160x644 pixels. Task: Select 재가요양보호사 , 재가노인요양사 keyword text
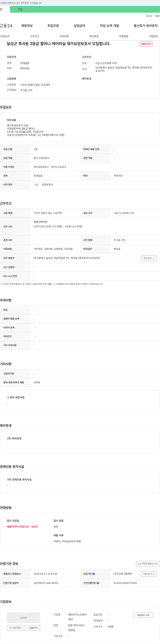coord(50,167)
